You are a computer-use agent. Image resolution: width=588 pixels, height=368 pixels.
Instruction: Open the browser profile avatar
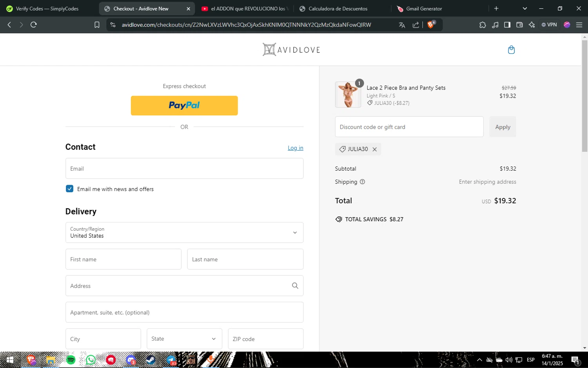pos(567,25)
